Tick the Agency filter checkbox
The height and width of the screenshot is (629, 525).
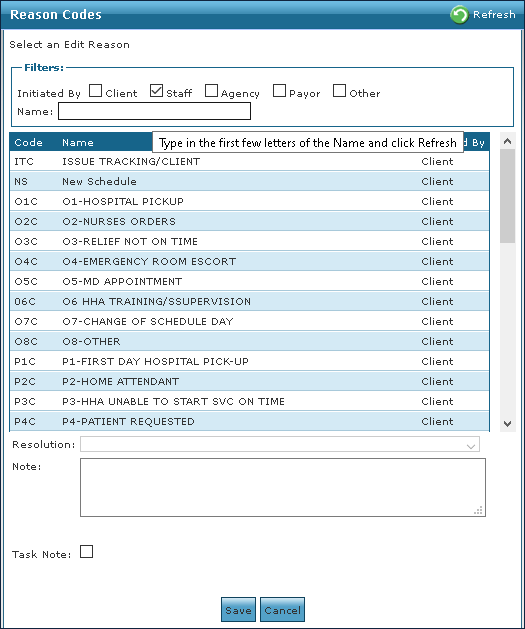pyautogui.click(x=211, y=91)
